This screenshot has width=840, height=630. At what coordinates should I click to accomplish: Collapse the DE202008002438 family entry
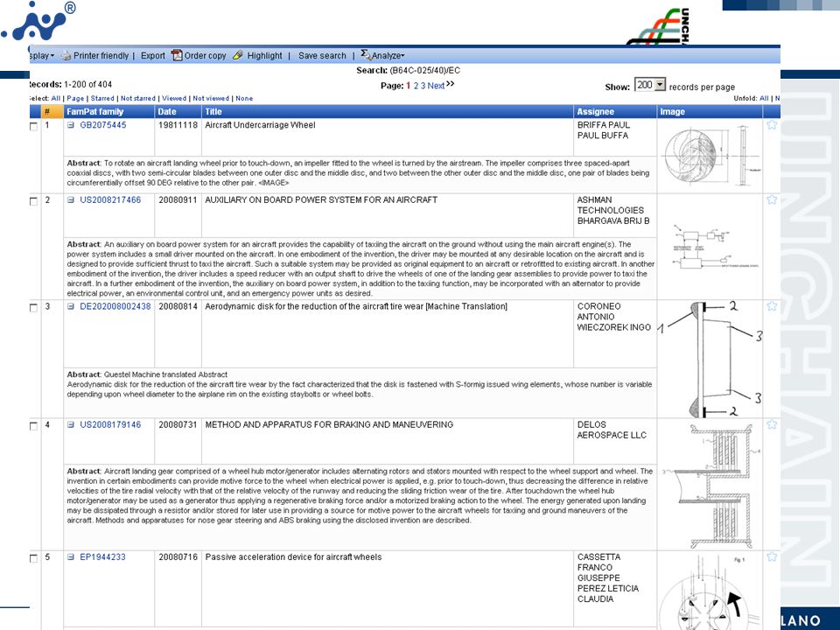[x=71, y=307]
